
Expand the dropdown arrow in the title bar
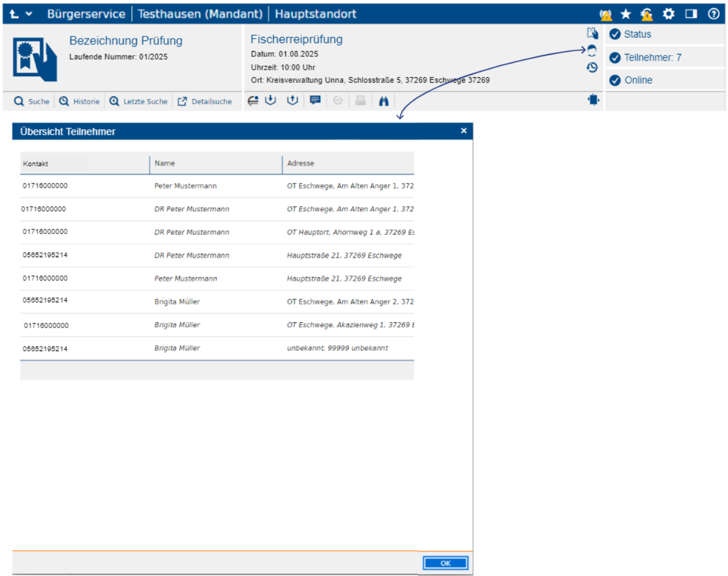click(29, 14)
